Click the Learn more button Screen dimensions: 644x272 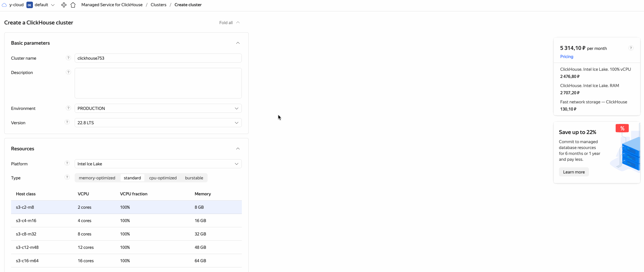coord(574,172)
